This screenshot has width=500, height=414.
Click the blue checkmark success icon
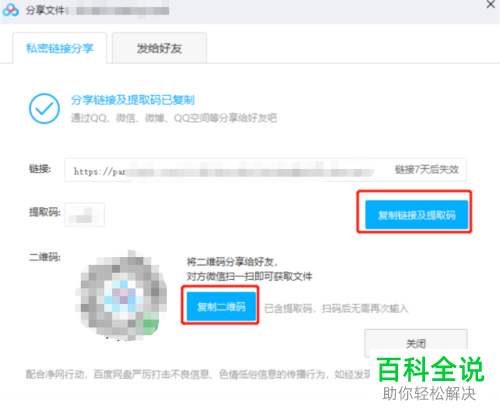click(x=44, y=109)
